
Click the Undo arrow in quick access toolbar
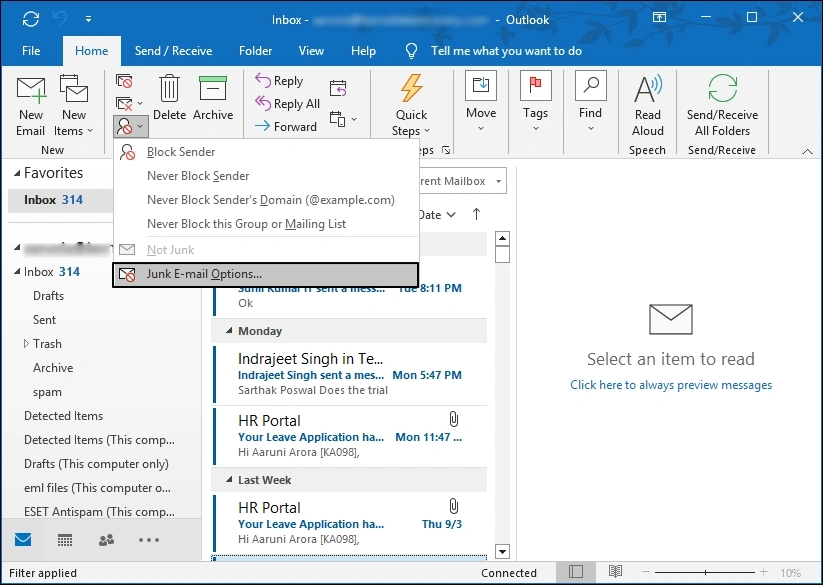[60, 19]
